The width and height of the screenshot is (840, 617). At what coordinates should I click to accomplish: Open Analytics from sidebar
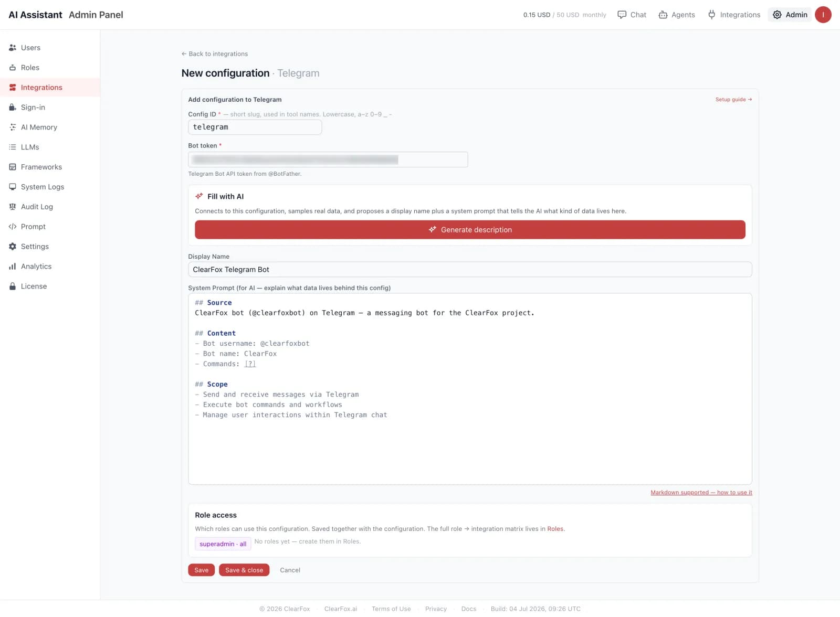point(50,267)
